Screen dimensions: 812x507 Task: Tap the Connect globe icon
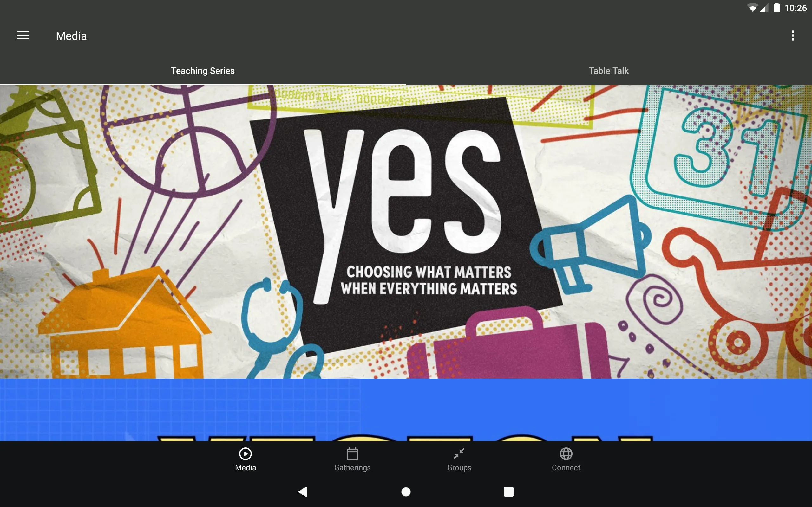[x=566, y=454]
